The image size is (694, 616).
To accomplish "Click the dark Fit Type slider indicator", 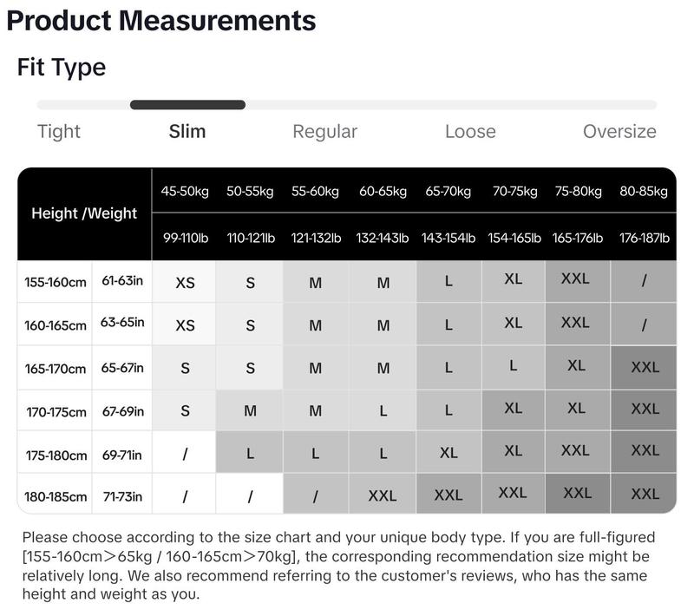I will coord(187,105).
